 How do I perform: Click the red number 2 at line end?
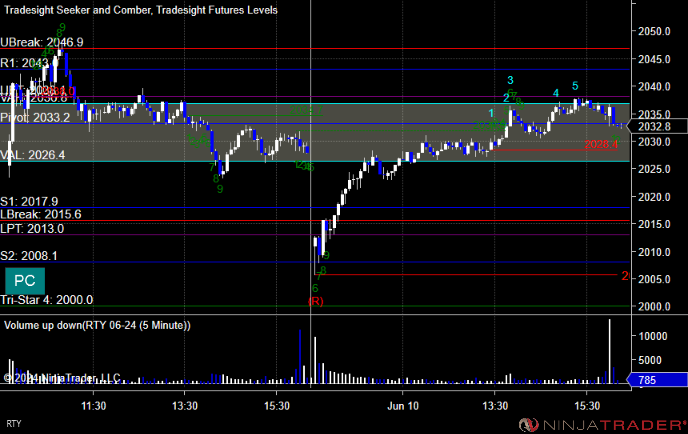(625, 276)
